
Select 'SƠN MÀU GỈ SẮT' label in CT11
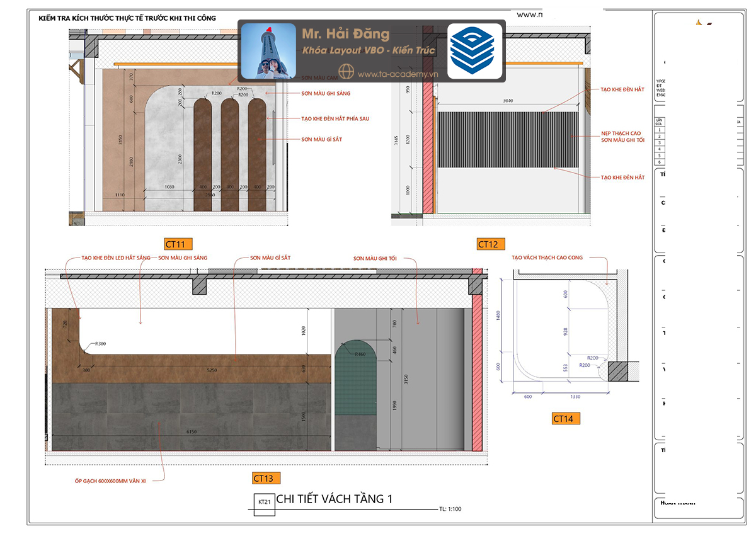click(321, 139)
